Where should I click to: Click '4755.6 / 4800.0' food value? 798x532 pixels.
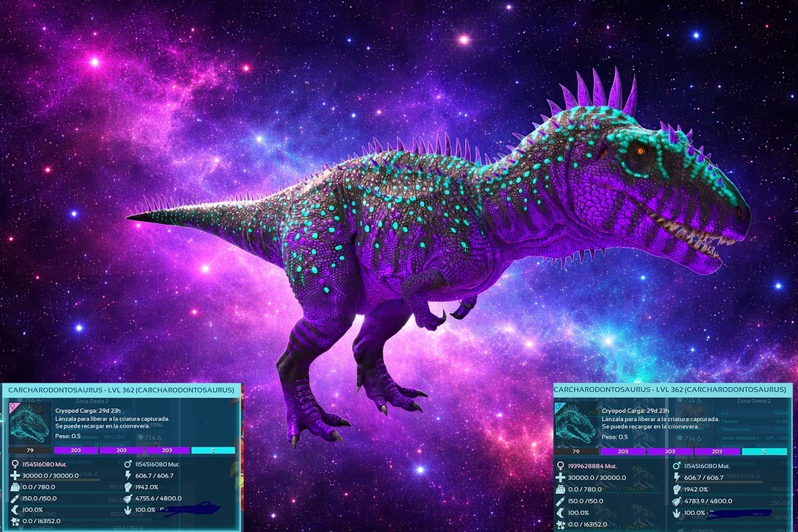click(158, 498)
